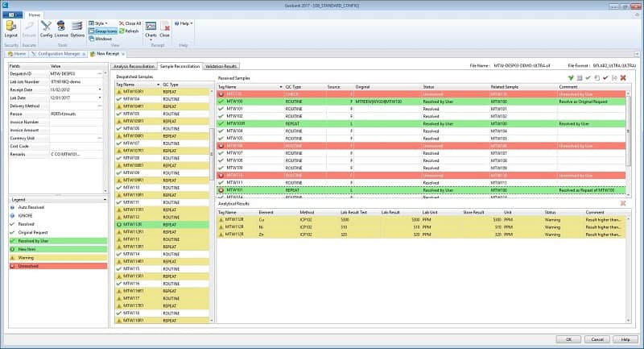
Task: Toggle the Group Icons option
Action: point(101,31)
